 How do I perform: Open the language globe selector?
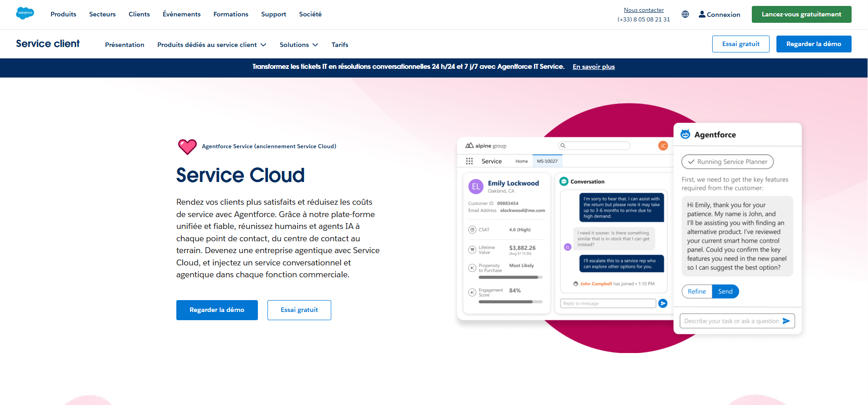[x=685, y=14]
